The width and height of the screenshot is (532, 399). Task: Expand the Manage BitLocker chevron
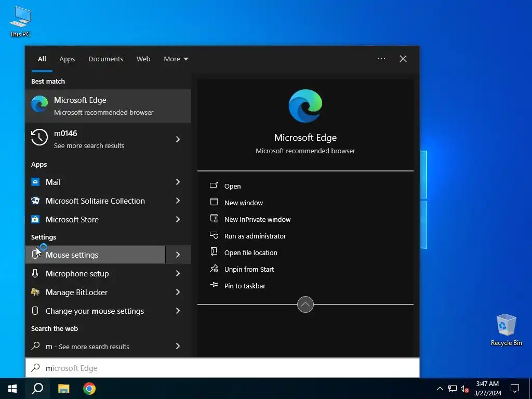click(x=178, y=292)
